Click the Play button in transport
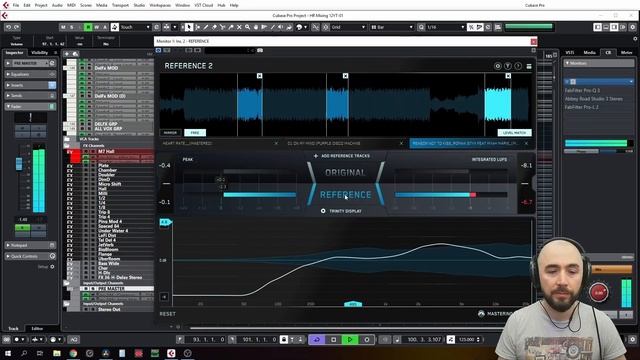Viewport: 640px width, 360px height. (x=350, y=340)
